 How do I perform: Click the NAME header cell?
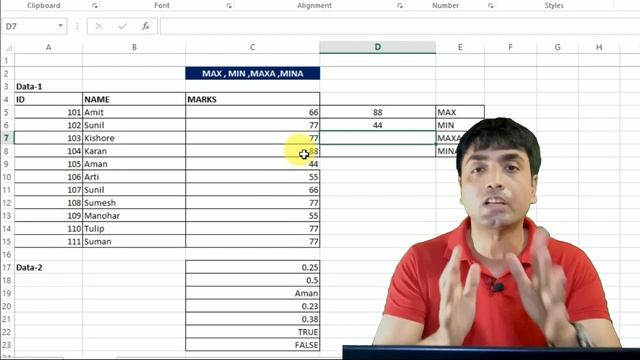click(134, 100)
